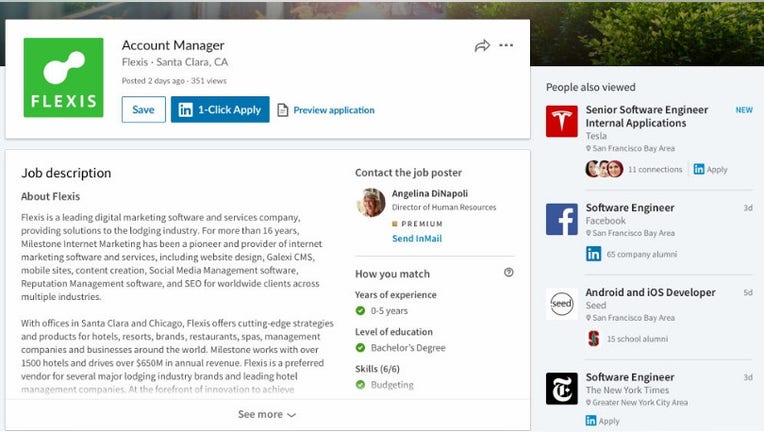Click the About Flexis subheading
Viewport: 764px width, 432px height.
click(51, 196)
